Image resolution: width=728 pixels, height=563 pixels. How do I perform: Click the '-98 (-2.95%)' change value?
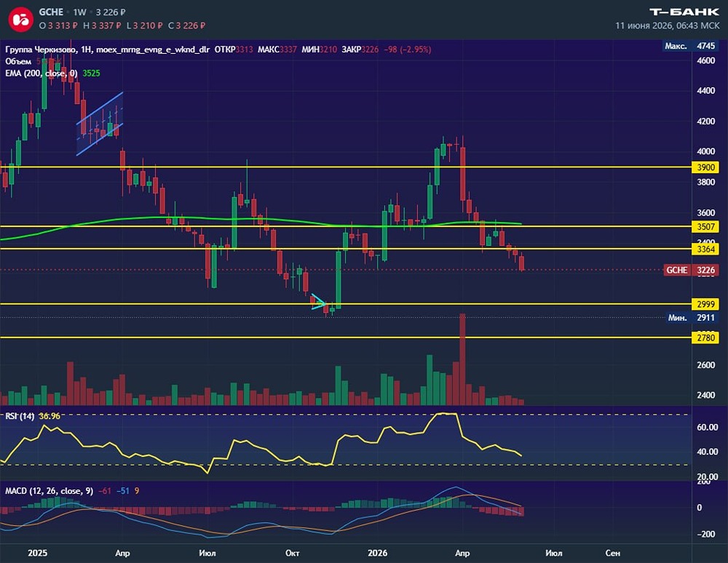tap(408, 49)
